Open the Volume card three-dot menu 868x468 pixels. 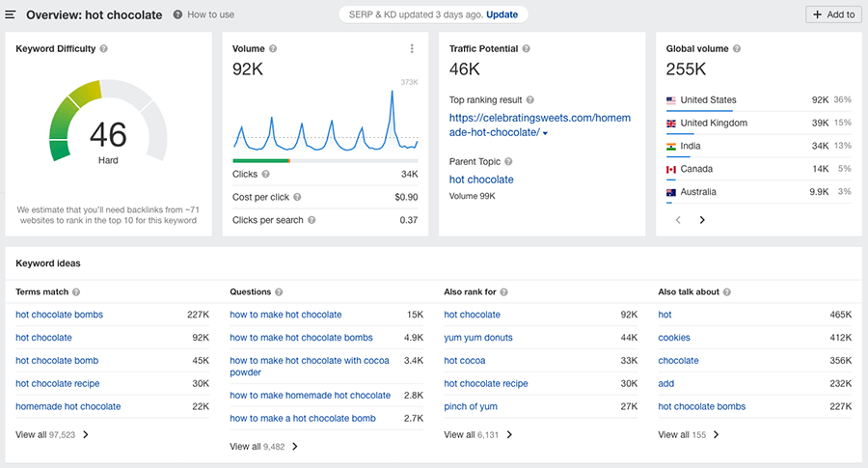point(411,49)
